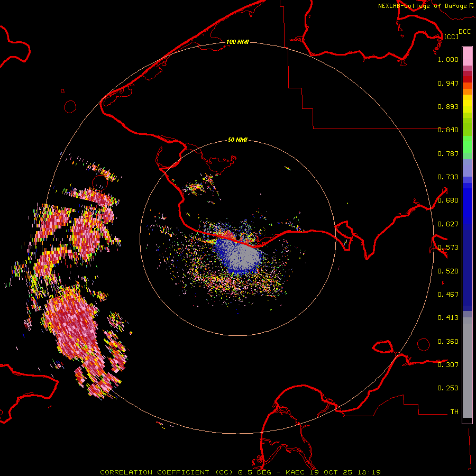Select the 0.307 legend value
476x476 pixels.
tap(448, 365)
